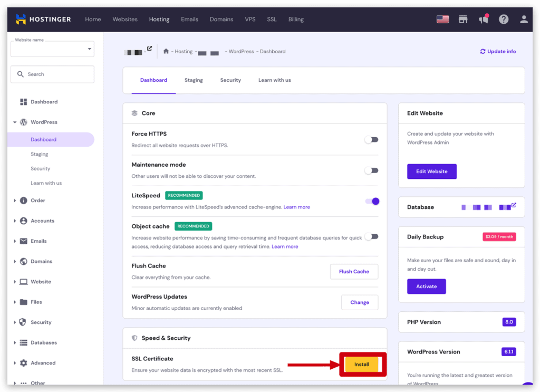Open the Websites top menu
Viewport: 540px width, 392px height.
click(x=125, y=20)
